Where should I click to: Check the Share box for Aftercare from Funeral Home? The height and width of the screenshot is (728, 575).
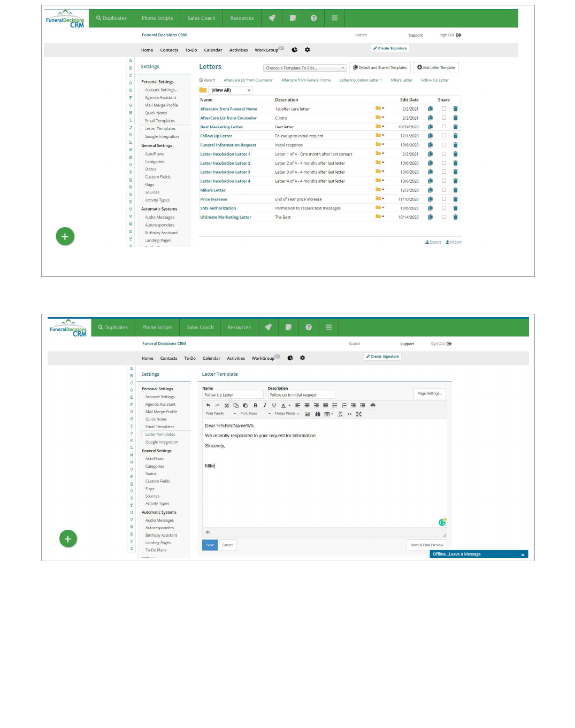pyautogui.click(x=443, y=109)
